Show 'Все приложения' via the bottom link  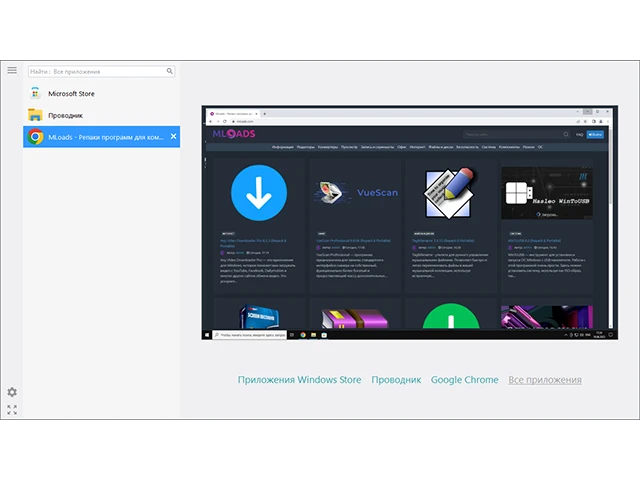tap(544, 380)
